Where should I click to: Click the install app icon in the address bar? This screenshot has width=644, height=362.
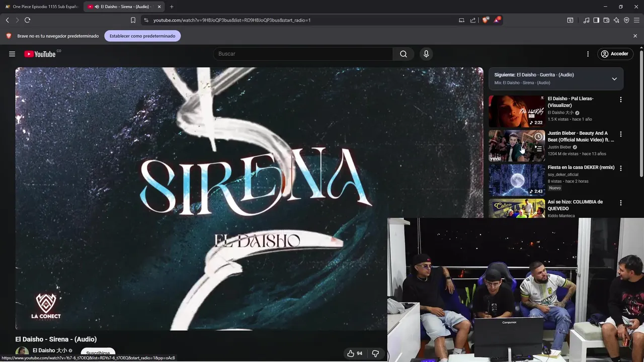coord(461,20)
